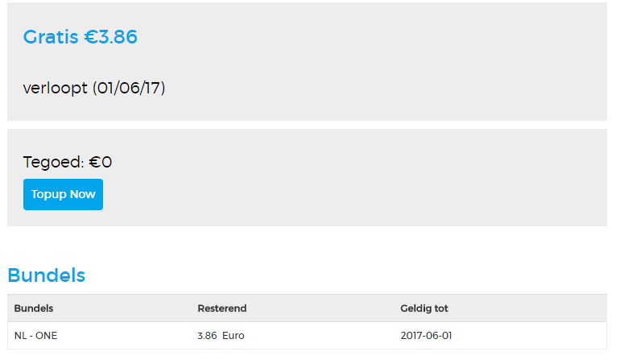
Task: Select the verloopt (01/06/17) expiry text
Action: tap(94, 88)
